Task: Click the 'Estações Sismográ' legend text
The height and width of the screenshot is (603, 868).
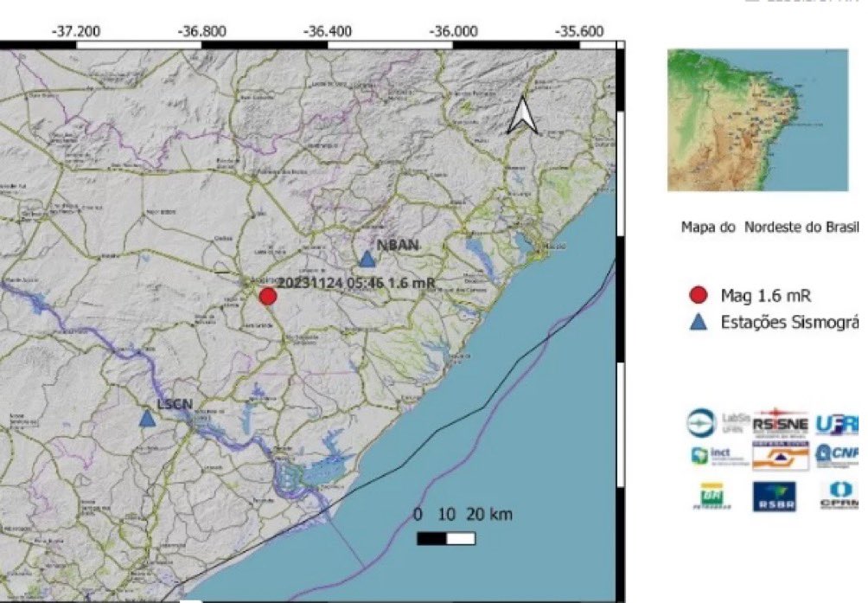Action: [x=789, y=323]
